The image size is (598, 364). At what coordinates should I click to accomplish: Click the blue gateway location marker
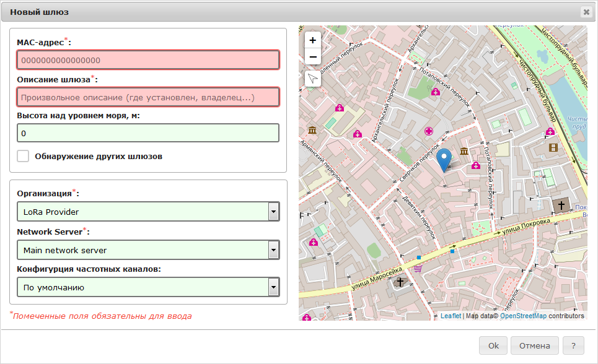pyautogui.click(x=444, y=160)
